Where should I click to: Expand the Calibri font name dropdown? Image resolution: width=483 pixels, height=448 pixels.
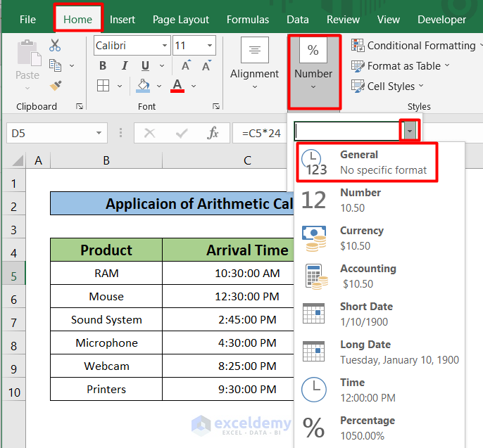coord(165,46)
